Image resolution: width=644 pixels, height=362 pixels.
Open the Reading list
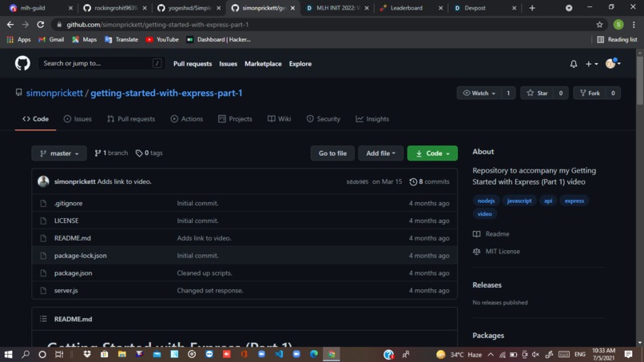(617, 39)
